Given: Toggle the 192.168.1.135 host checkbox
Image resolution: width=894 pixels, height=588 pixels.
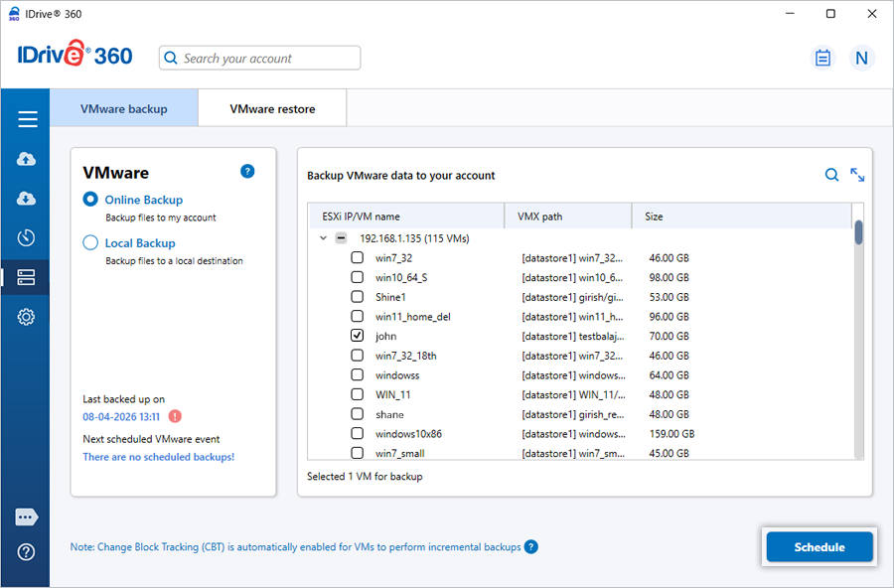Looking at the screenshot, I should pos(341,238).
